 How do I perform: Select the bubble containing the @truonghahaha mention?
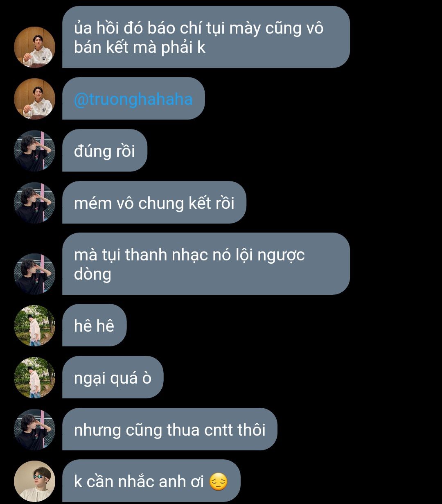click(x=133, y=98)
